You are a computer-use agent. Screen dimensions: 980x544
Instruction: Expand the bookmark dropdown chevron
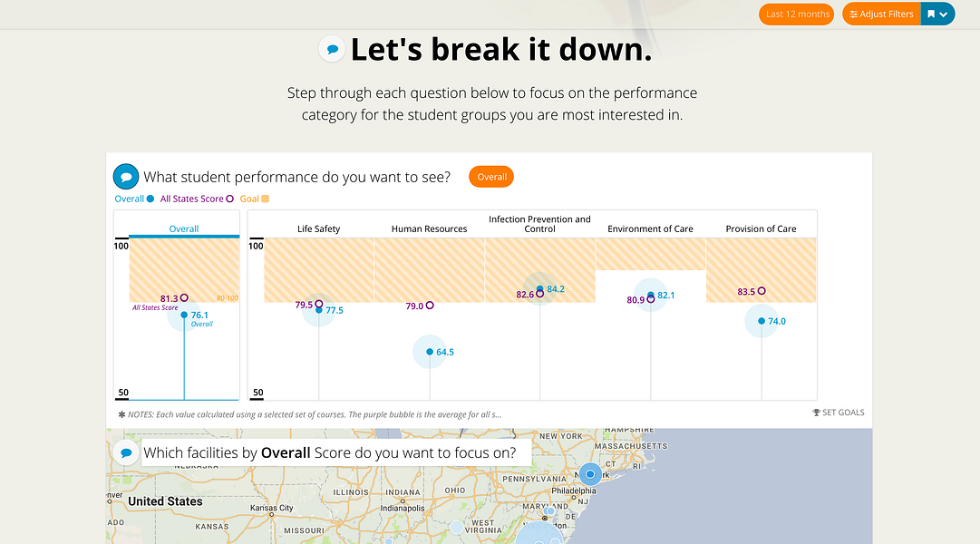(944, 15)
